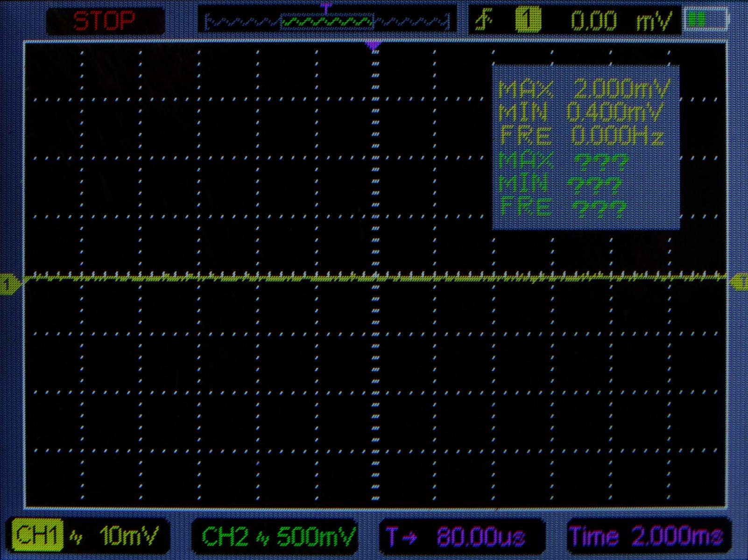
Task: Click the CH2 MAX ??? measurement
Action: [x=564, y=160]
